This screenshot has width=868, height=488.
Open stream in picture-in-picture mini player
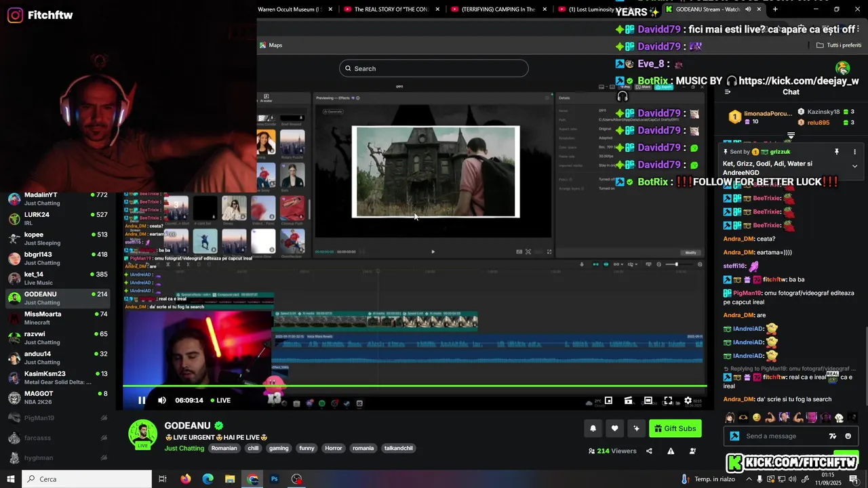click(x=608, y=401)
